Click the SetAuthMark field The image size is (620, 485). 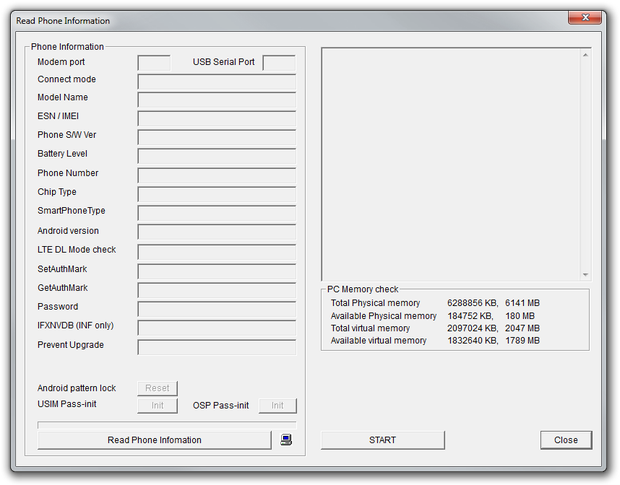[217, 271]
